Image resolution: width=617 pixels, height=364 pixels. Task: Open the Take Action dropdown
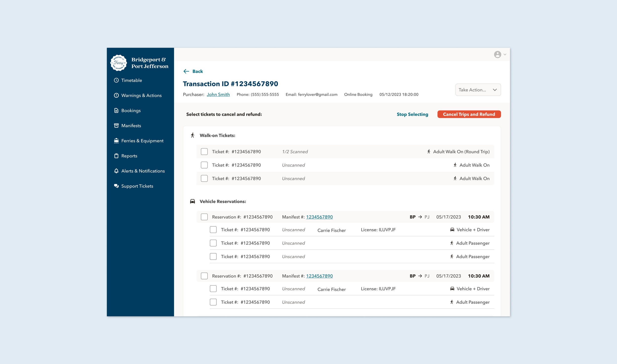pos(478,90)
